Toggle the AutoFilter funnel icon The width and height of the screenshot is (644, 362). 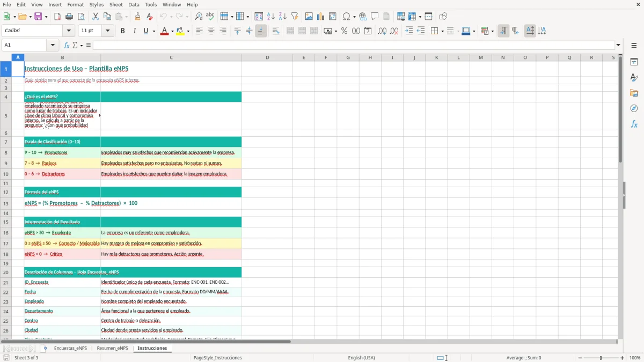tap(295, 17)
